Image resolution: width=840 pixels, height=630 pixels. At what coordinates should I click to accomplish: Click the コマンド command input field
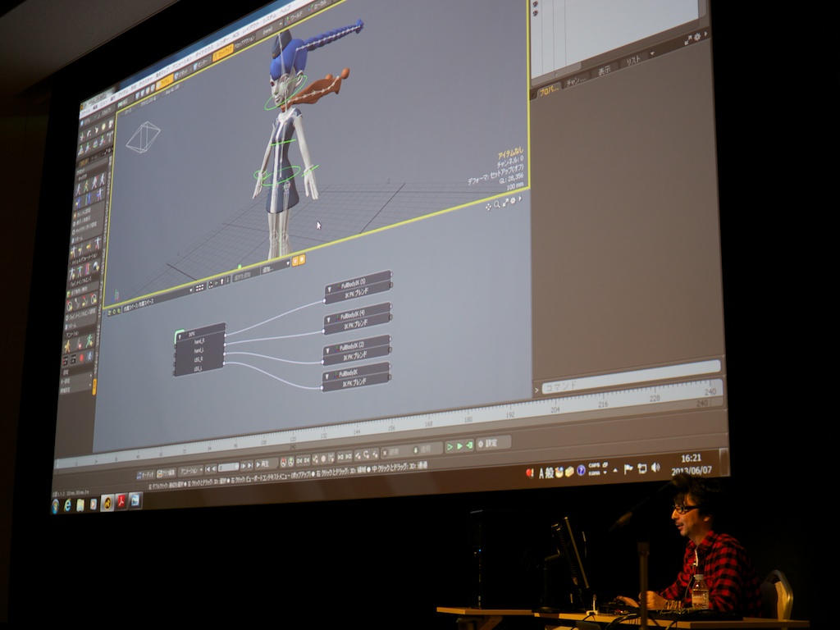click(x=631, y=377)
